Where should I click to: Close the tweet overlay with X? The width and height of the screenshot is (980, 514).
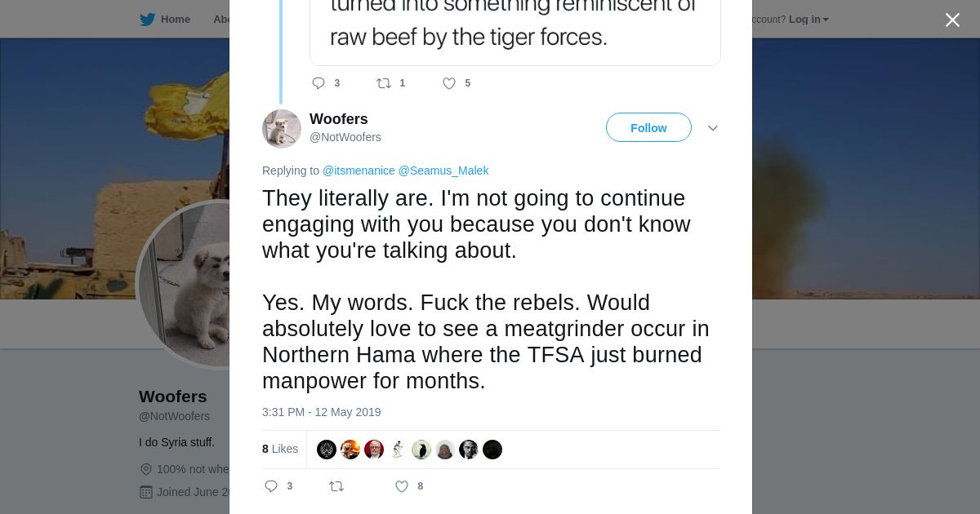click(x=952, y=20)
